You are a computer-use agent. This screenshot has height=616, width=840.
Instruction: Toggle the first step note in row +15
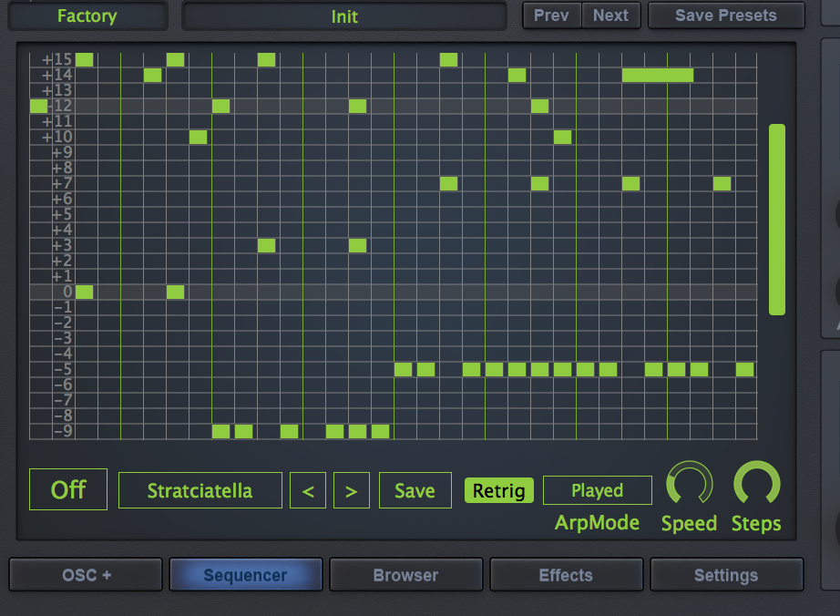pyautogui.click(x=84, y=59)
